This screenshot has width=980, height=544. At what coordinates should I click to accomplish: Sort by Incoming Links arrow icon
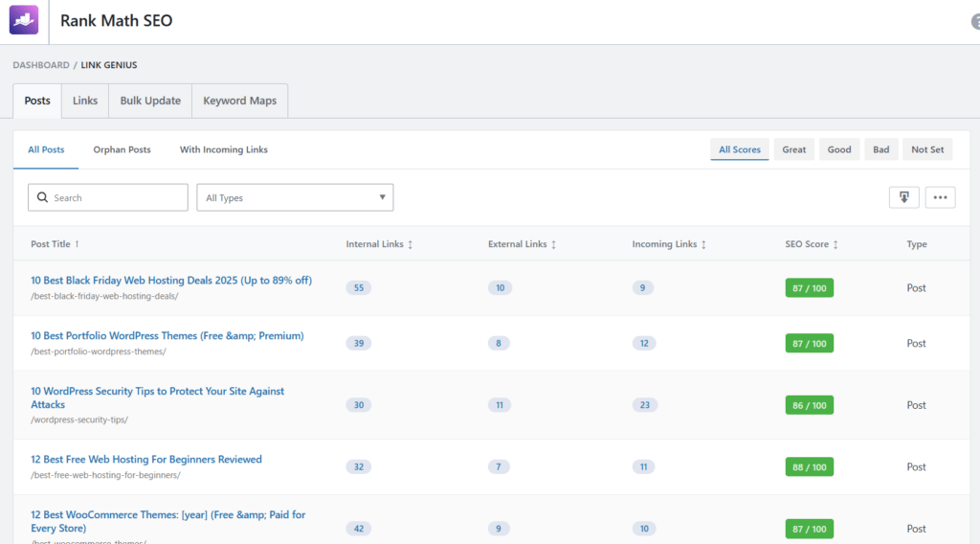pos(703,244)
